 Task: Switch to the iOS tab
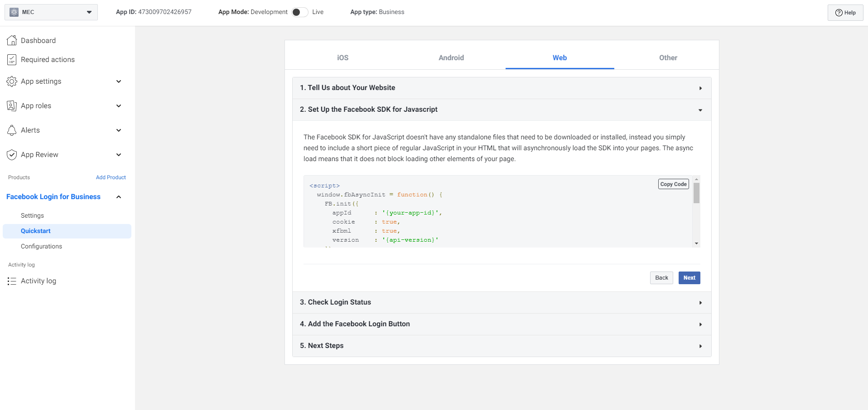(x=342, y=57)
